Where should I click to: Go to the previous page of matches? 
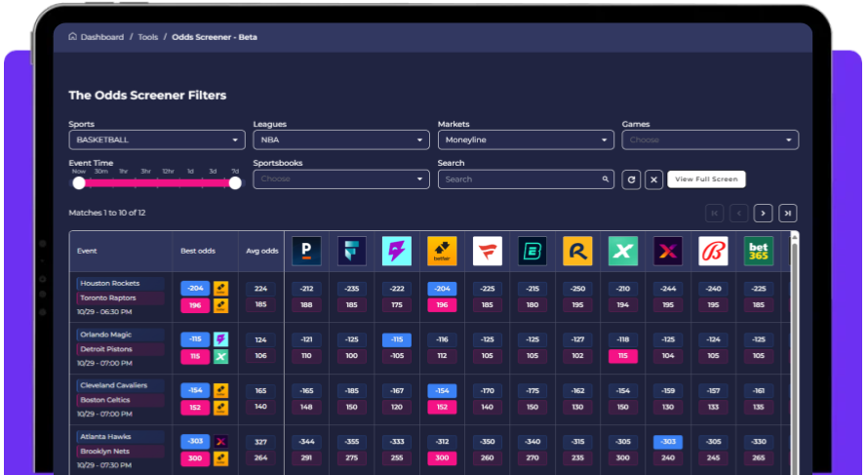pos(739,214)
